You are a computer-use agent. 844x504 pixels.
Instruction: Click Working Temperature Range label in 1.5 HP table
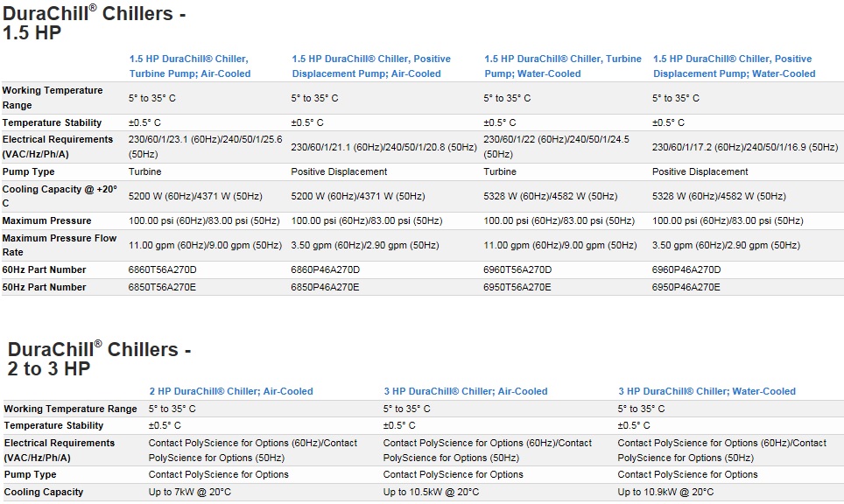[53, 98]
